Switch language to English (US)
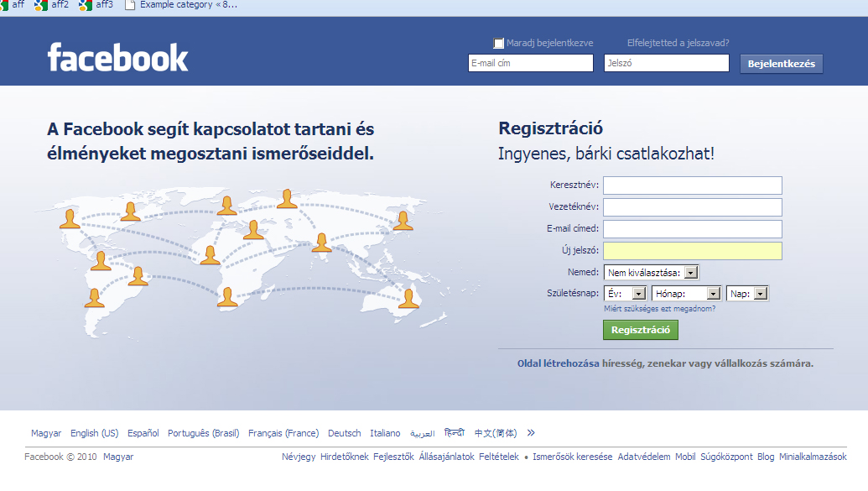The image size is (868, 491). [x=94, y=433]
